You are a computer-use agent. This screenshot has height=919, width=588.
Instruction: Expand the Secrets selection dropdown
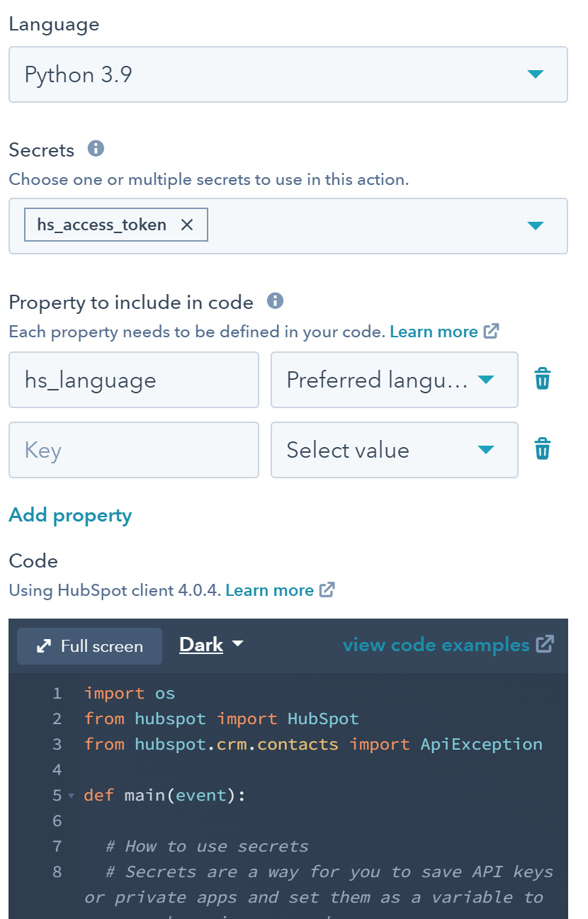[x=536, y=225]
